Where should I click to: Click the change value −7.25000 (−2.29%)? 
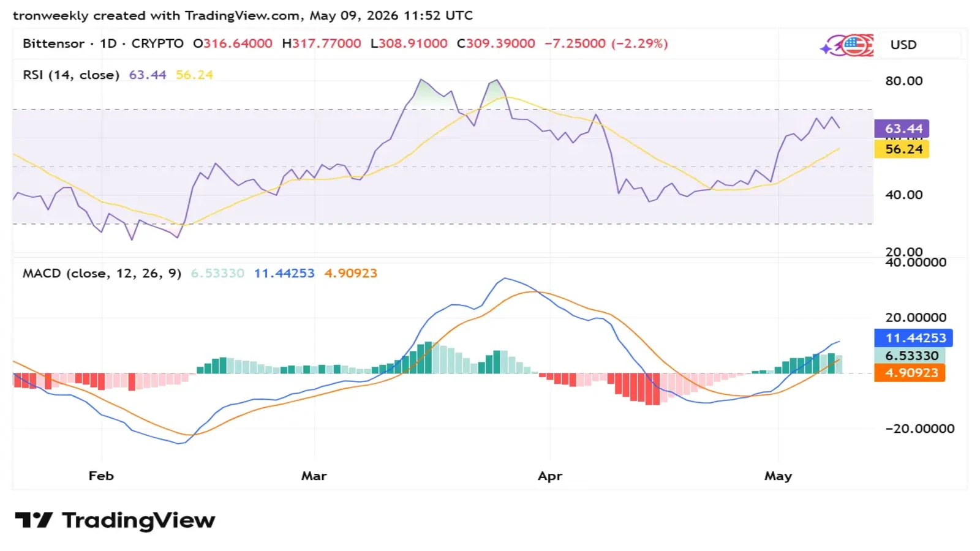click(x=606, y=43)
